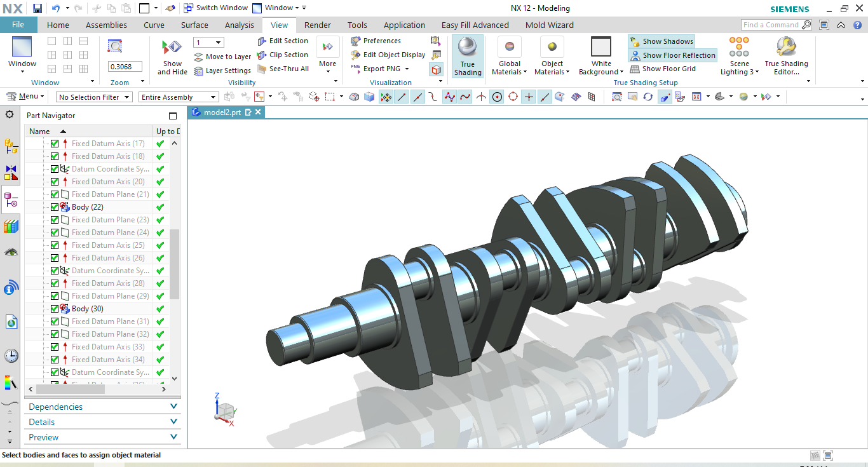The image size is (868, 467).
Task: Open the Assembly Navigator sidebar tab
Action: click(x=11, y=146)
